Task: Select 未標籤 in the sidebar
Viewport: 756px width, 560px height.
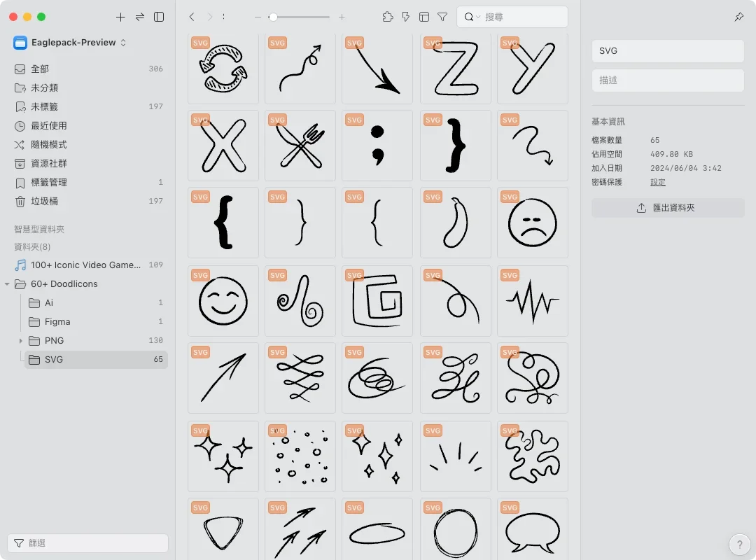Action: 89,106
